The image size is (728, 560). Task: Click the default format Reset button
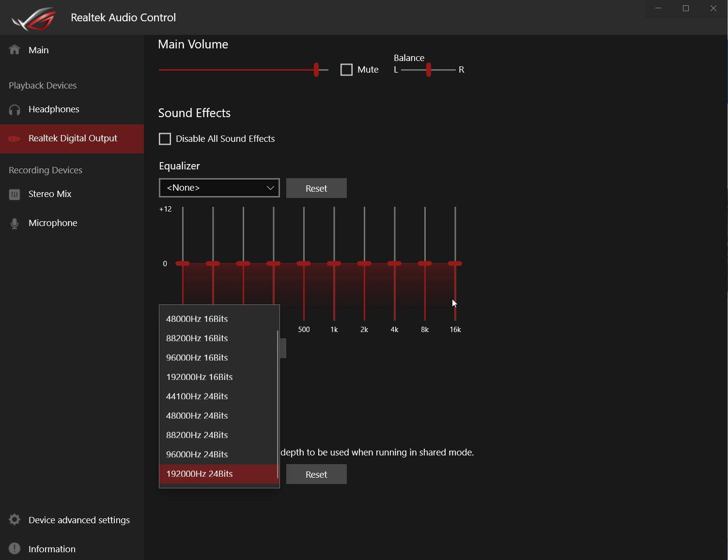(316, 474)
